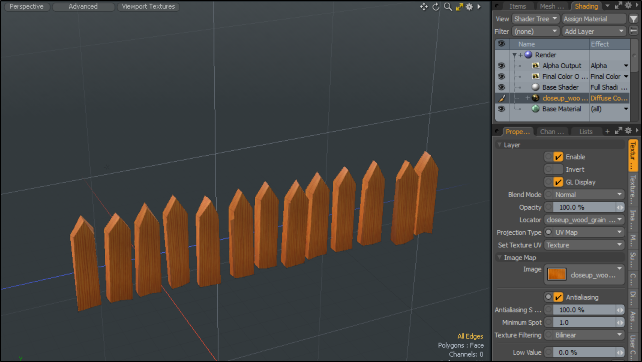642x362 pixels.
Task: Open the viewport settings gear icon
Action: point(469,7)
